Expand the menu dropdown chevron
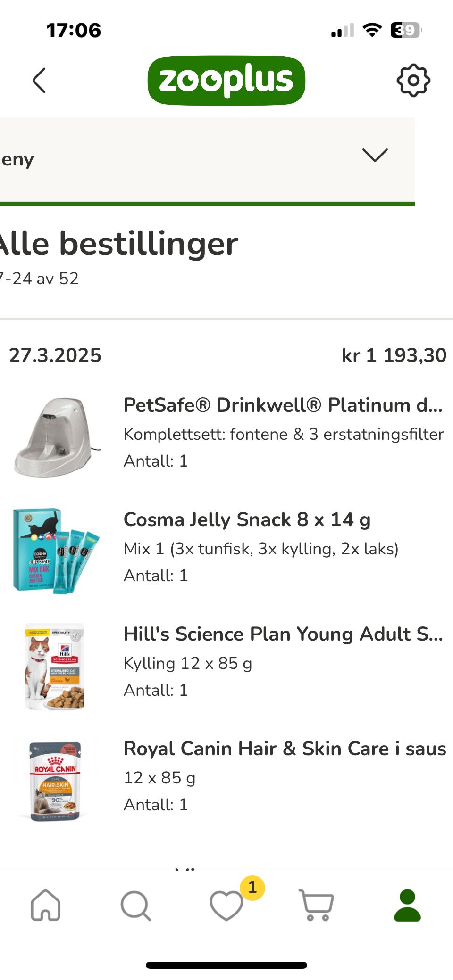The width and height of the screenshot is (453, 980). tap(375, 156)
